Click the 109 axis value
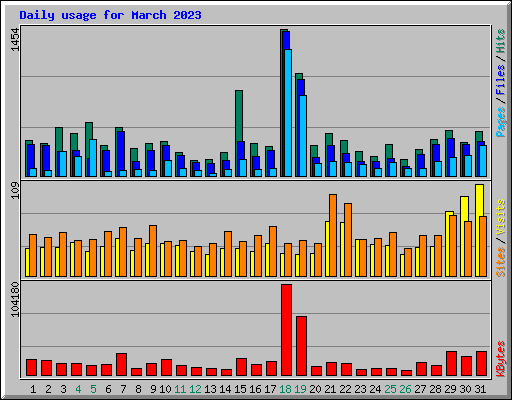The width and height of the screenshot is (512, 400). coord(15,191)
